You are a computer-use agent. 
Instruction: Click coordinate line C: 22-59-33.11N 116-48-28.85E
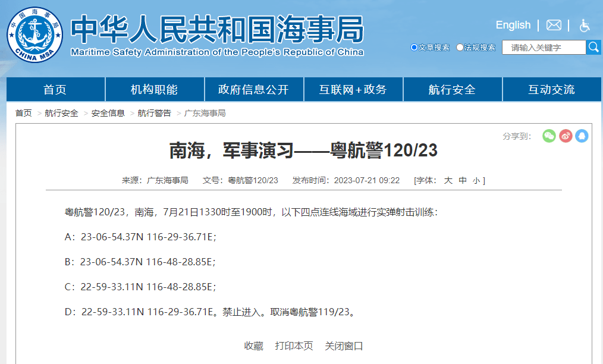tap(140, 287)
